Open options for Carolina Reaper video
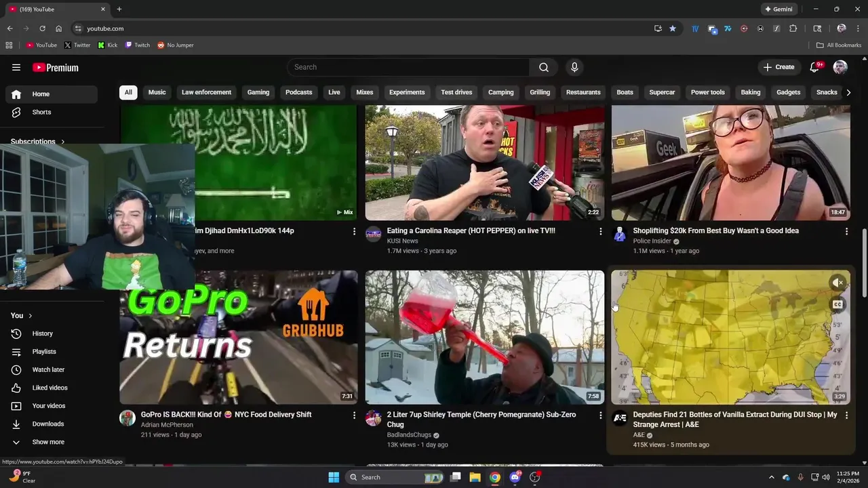Screen dimensions: 868x488 click(x=600, y=232)
